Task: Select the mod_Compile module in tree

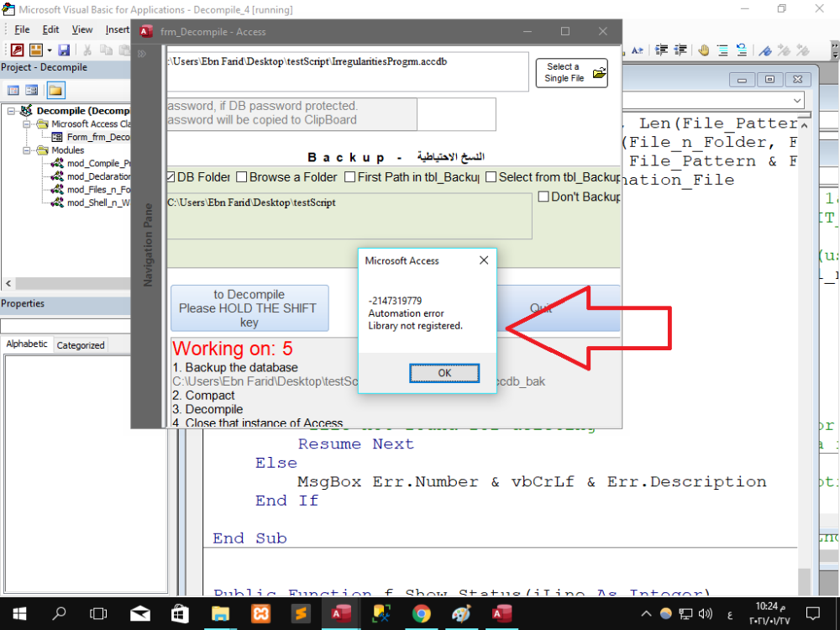Action: [x=91, y=164]
